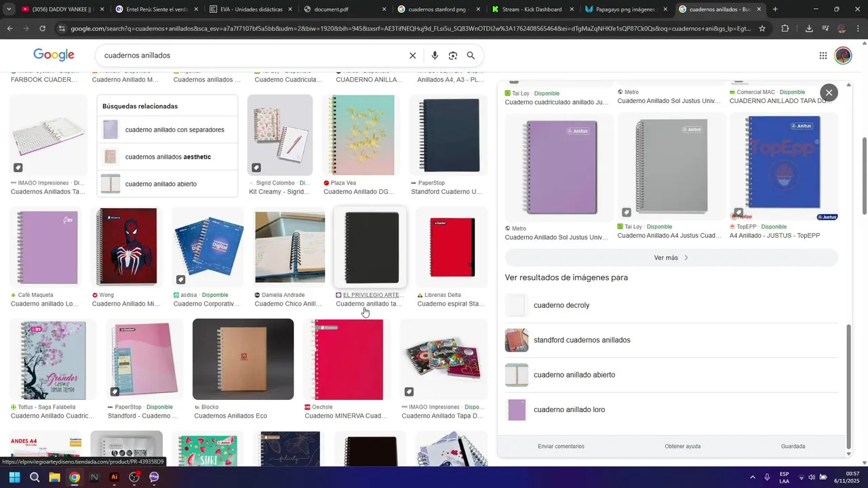Open Windows taskbar search

pyautogui.click(x=35, y=477)
